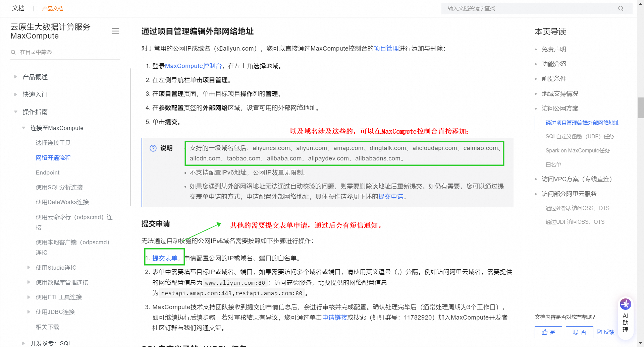Click the page vertical scrollbar thumb
Image resolution: width=644 pixels, height=347 pixels.
pos(640,108)
